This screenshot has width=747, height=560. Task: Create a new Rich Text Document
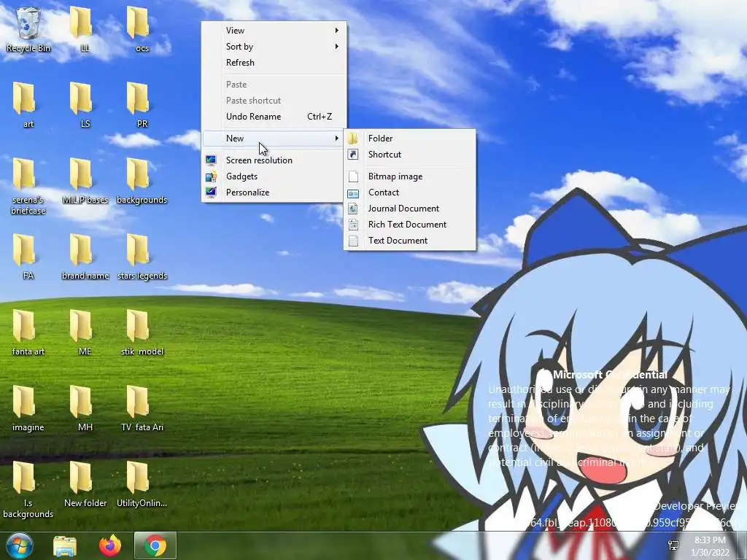(410, 225)
